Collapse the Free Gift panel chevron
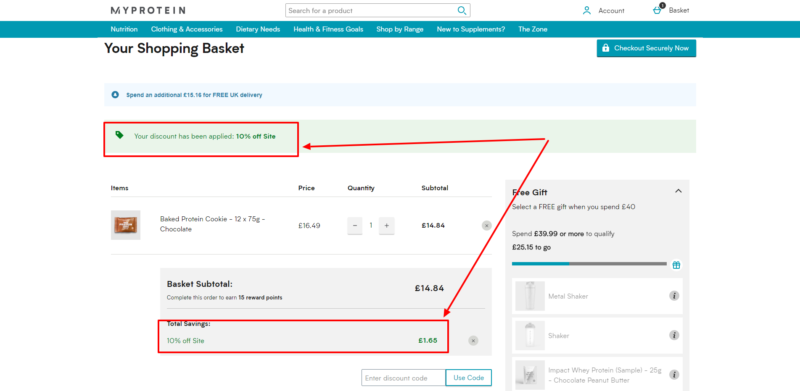The height and width of the screenshot is (391, 800). 678,191
